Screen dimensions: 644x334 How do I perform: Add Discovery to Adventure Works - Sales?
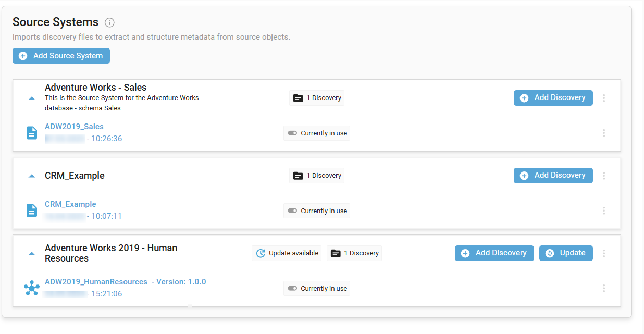[x=553, y=98]
